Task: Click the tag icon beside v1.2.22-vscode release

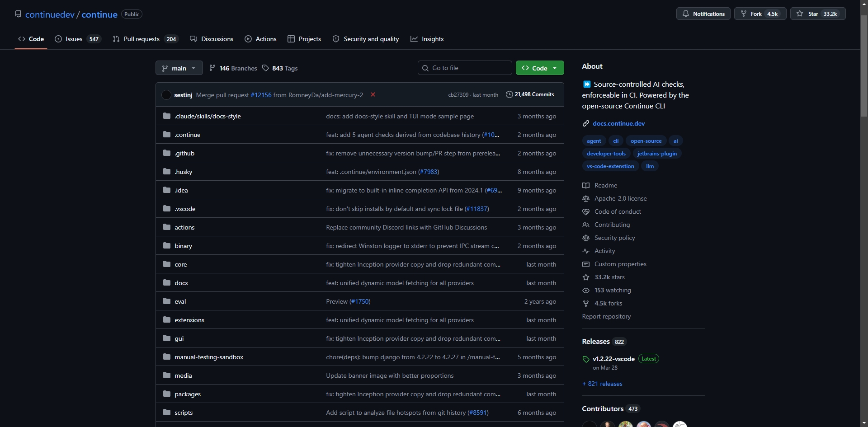Action: [586, 359]
